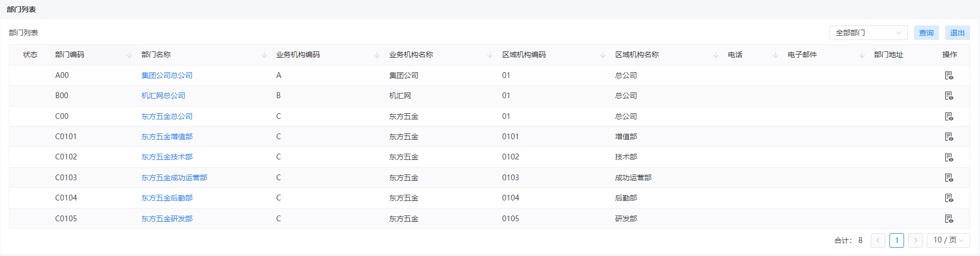
Task: Open the 10 / 页 page size dropdown
Action: point(948,240)
